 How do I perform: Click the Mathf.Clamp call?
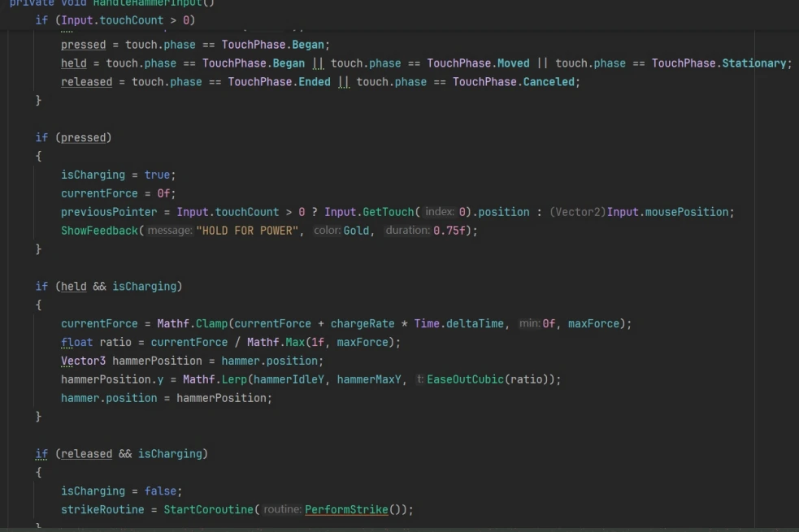pos(192,324)
